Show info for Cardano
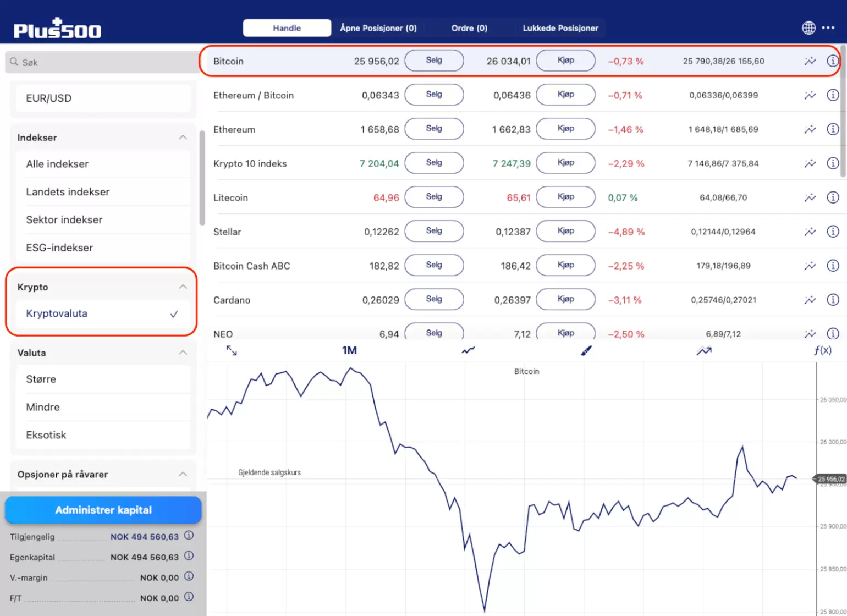The height and width of the screenshot is (616, 847). 833,300
